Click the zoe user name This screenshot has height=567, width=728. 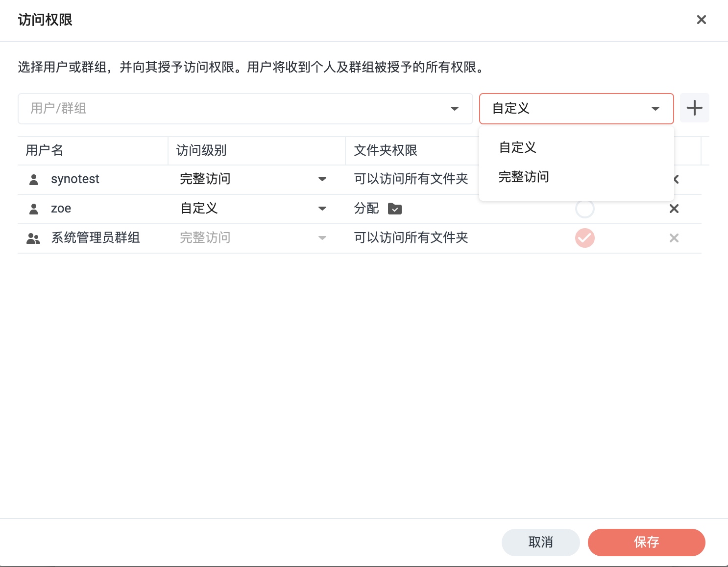click(x=61, y=209)
